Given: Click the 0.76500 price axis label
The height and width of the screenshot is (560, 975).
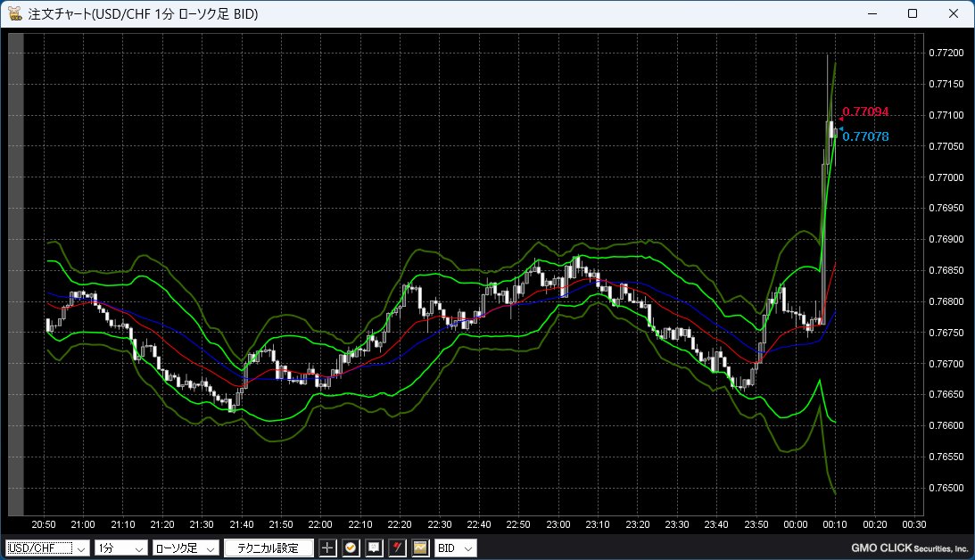Looking at the screenshot, I should pyautogui.click(x=946, y=488).
